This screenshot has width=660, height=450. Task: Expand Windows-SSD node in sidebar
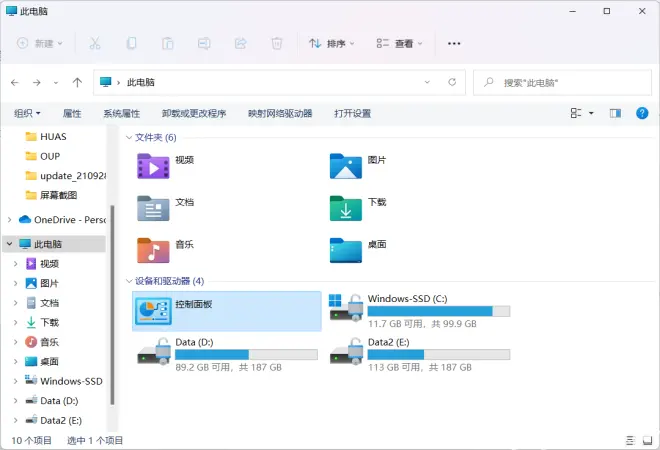click(16, 381)
